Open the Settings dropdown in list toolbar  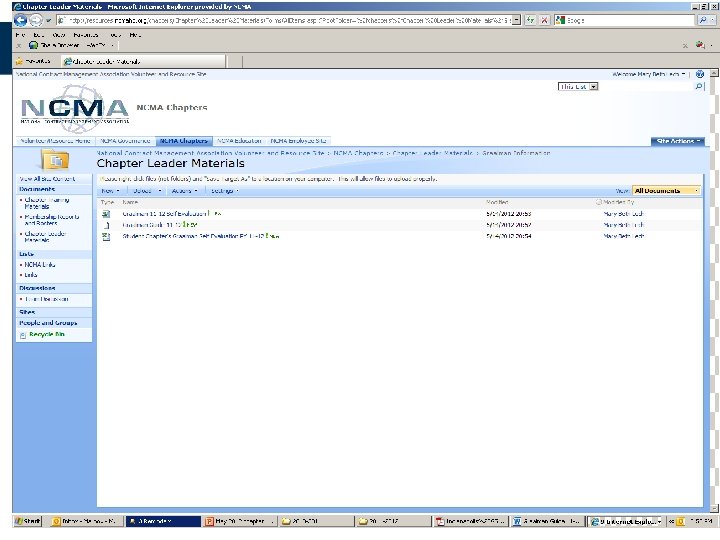(x=225, y=191)
